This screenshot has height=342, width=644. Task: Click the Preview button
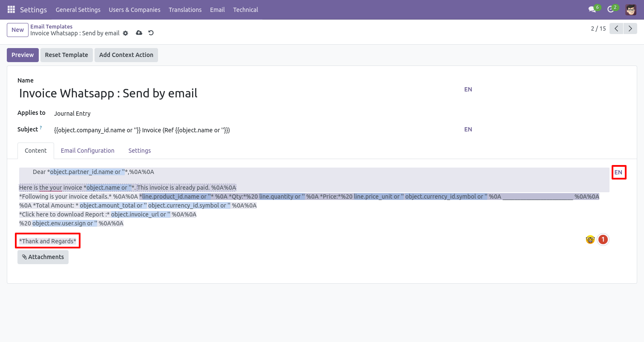(x=23, y=55)
